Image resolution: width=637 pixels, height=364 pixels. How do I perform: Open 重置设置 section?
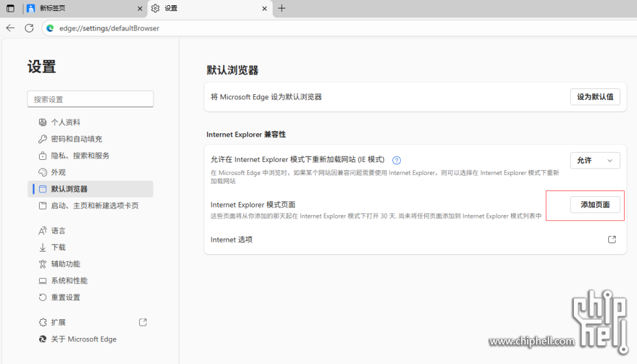[x=90, y=297]
